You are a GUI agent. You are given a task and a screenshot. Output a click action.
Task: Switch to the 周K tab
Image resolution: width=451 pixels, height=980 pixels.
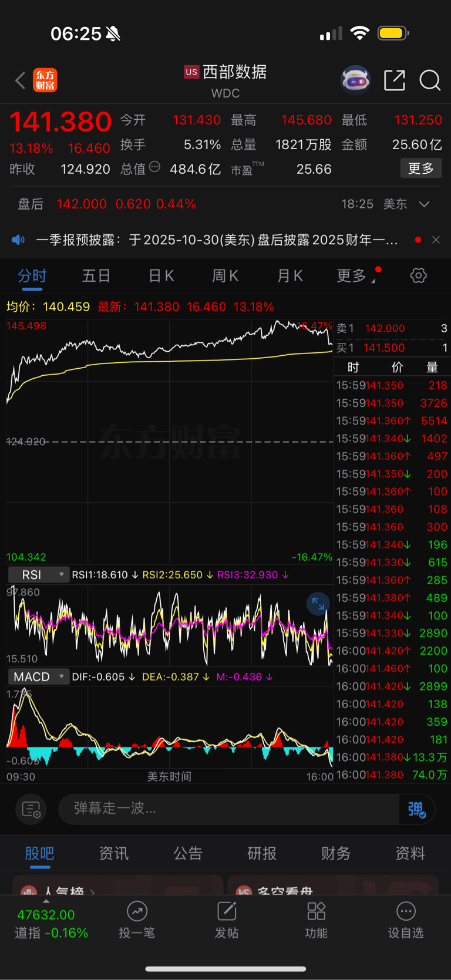click(225, 275)
